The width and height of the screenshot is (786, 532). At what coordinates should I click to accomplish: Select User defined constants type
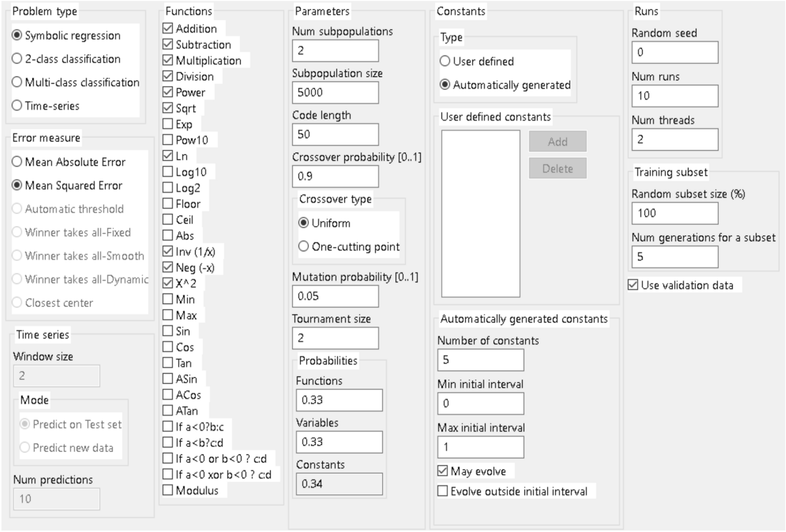point(445,61)
